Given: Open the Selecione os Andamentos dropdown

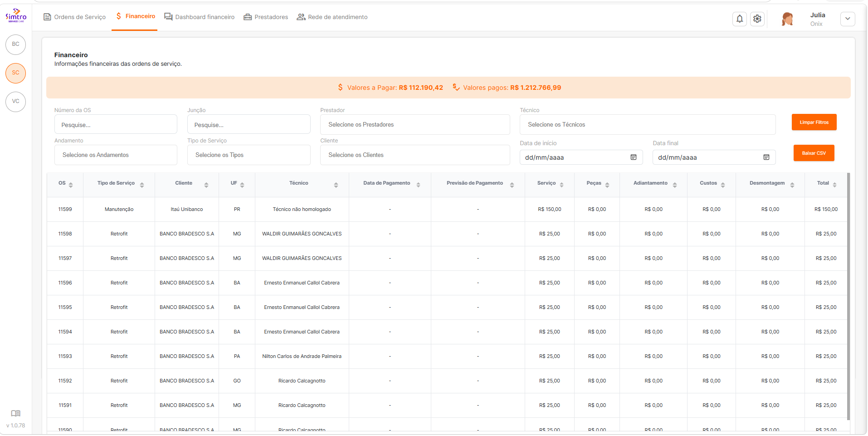Looking at the screenshot, I should pyautogui.click(x=116, y=155).
